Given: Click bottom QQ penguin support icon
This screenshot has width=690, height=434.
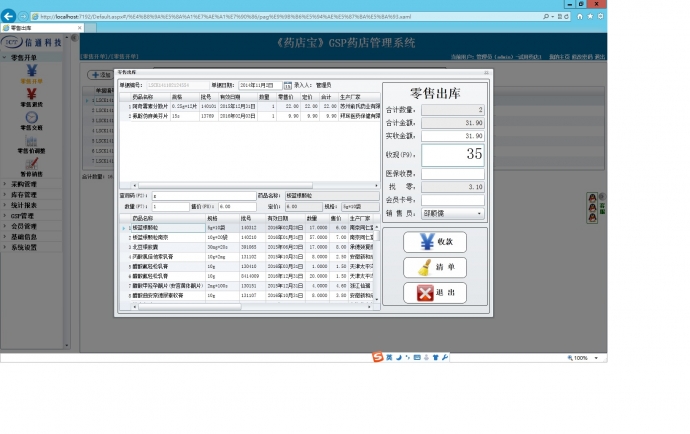Looking at the screenshot, I should pos(592,217).
